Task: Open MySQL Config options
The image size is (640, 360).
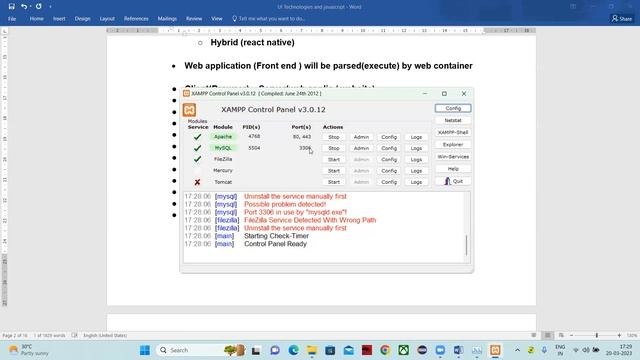Action: point(389,148)
